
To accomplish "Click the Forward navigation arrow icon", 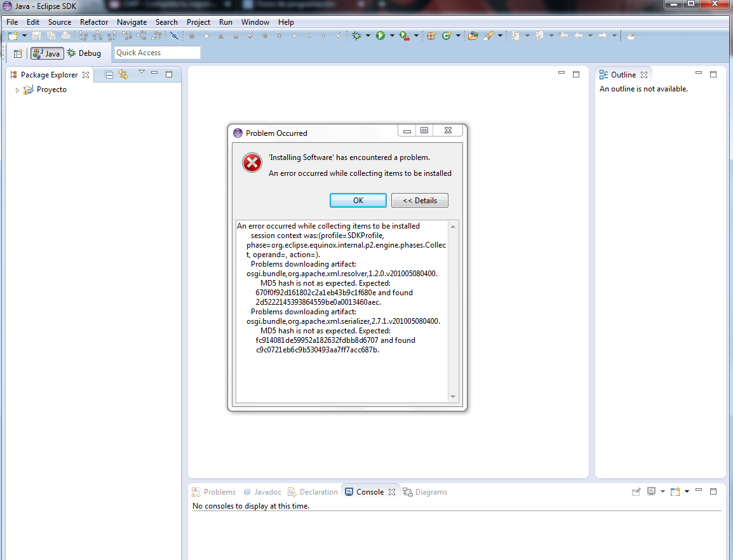I will (x=603, y=36).
